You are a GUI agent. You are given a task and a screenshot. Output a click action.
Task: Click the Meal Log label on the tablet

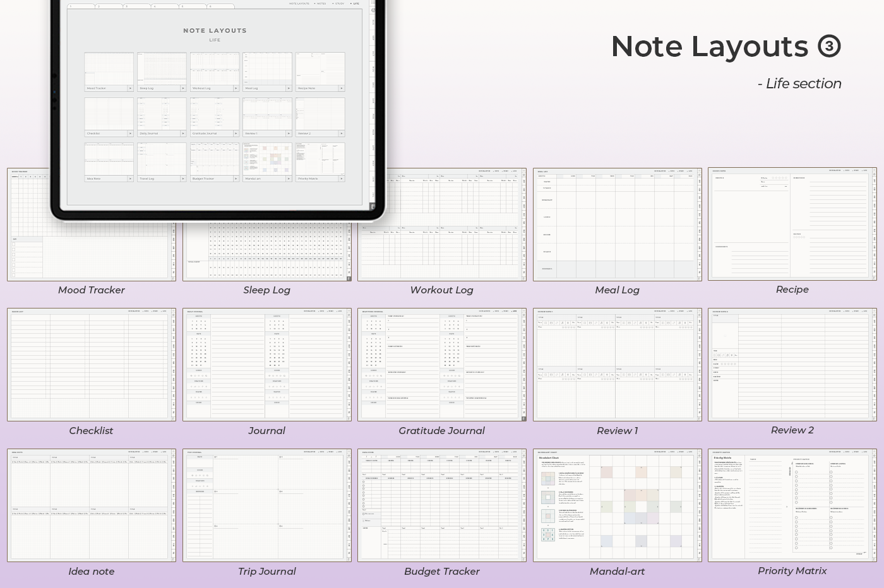click(251, 88)
